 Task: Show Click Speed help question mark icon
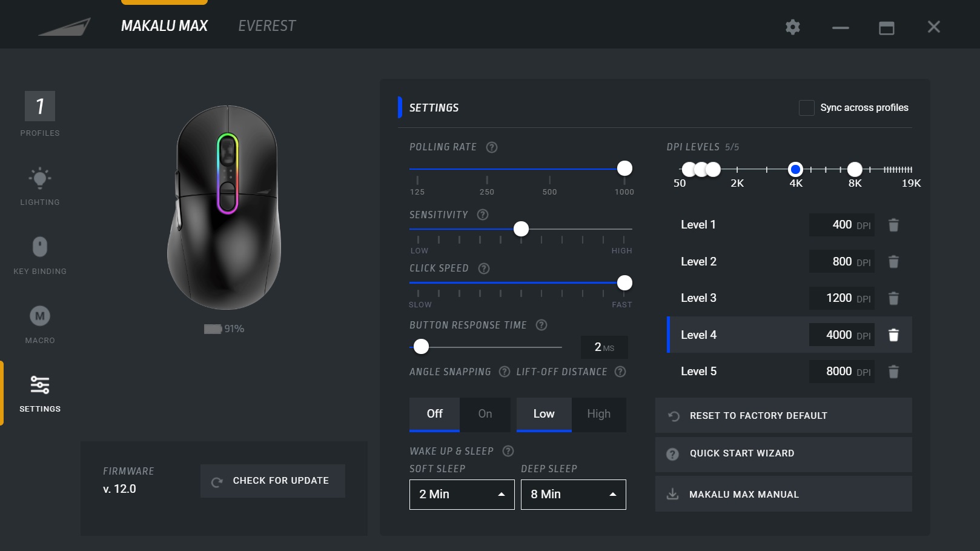[x=484, y=269]
